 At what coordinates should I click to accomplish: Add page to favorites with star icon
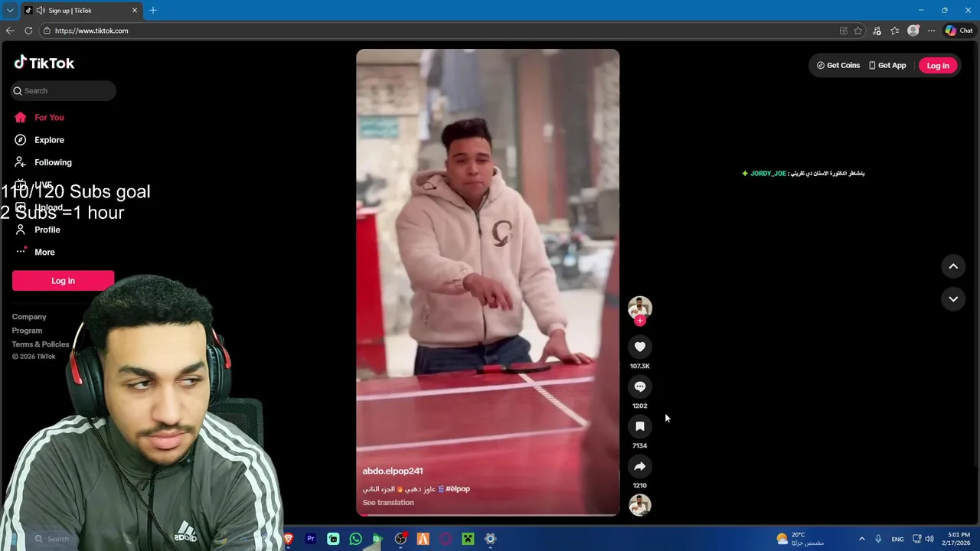pos(858,31)
